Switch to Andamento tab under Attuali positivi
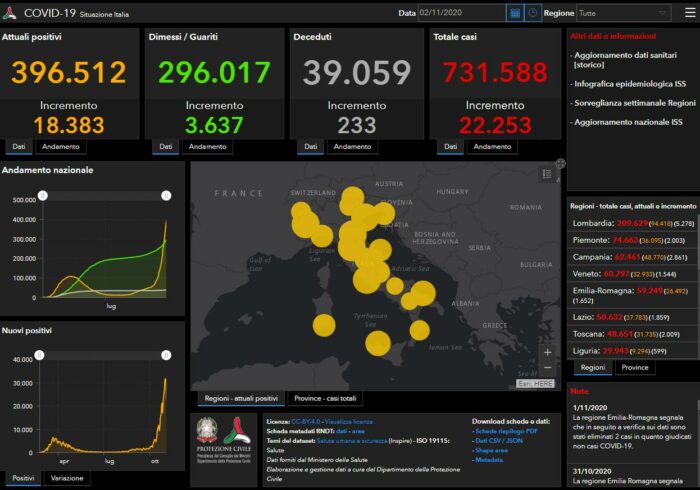This screenshot has height=490, width=700. tap(62, 146)
